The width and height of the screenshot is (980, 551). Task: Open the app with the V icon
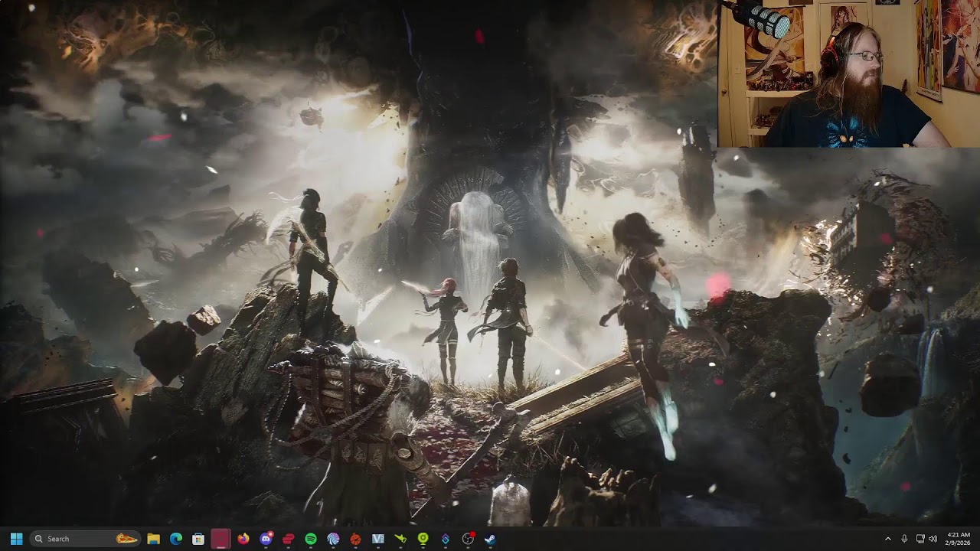[378, 539]
